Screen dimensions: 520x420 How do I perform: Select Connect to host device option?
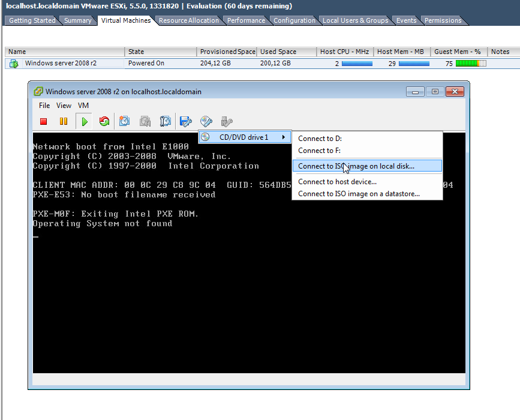(368, 182)
